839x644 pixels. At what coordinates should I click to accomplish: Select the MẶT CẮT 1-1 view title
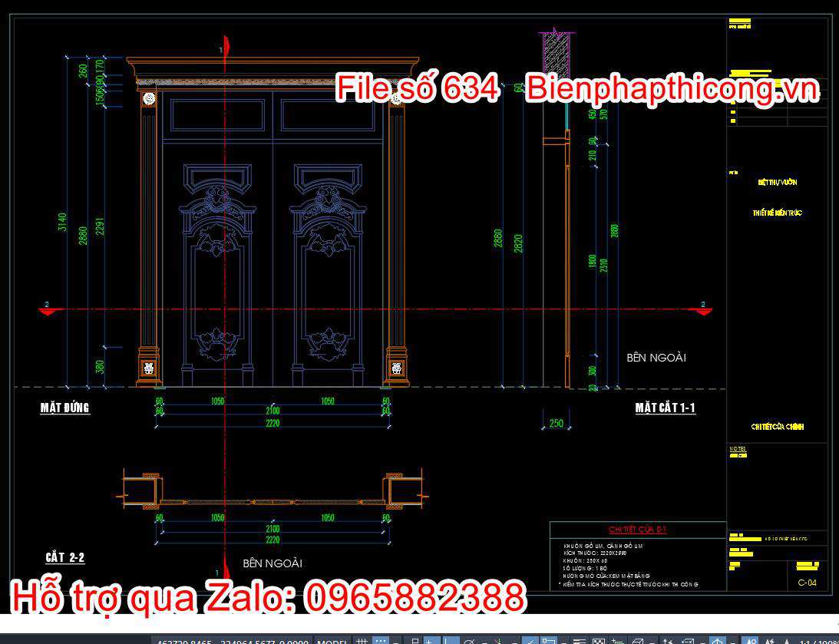[665, 408]
